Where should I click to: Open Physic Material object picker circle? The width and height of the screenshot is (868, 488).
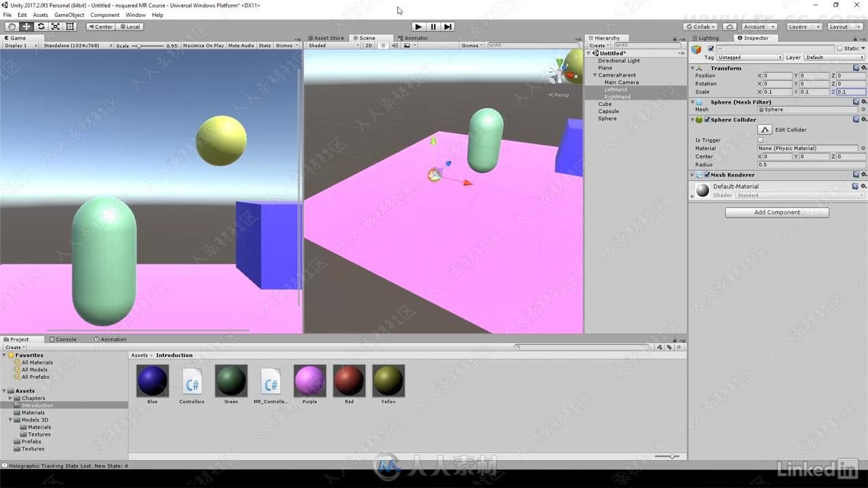(x=863, y=148)
